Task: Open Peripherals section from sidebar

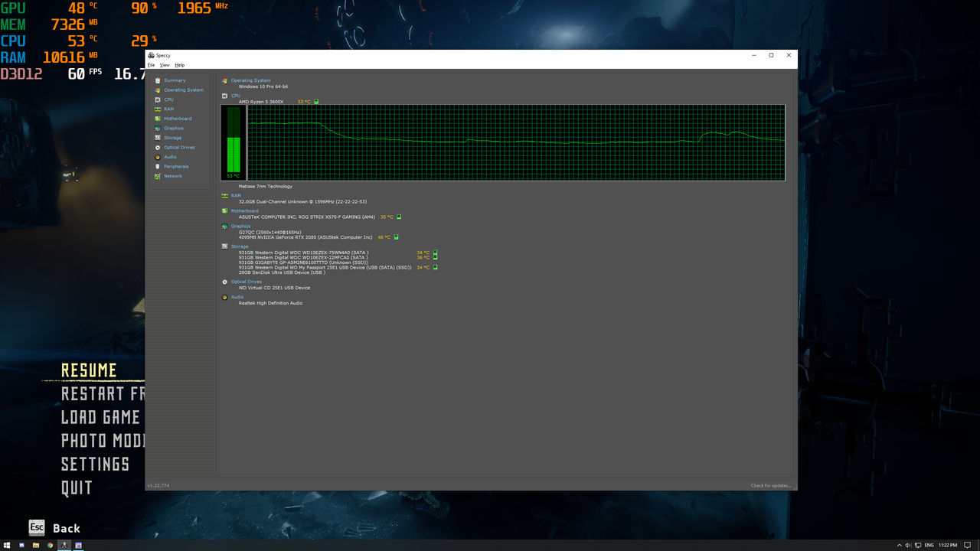Action: pos(176,167)
